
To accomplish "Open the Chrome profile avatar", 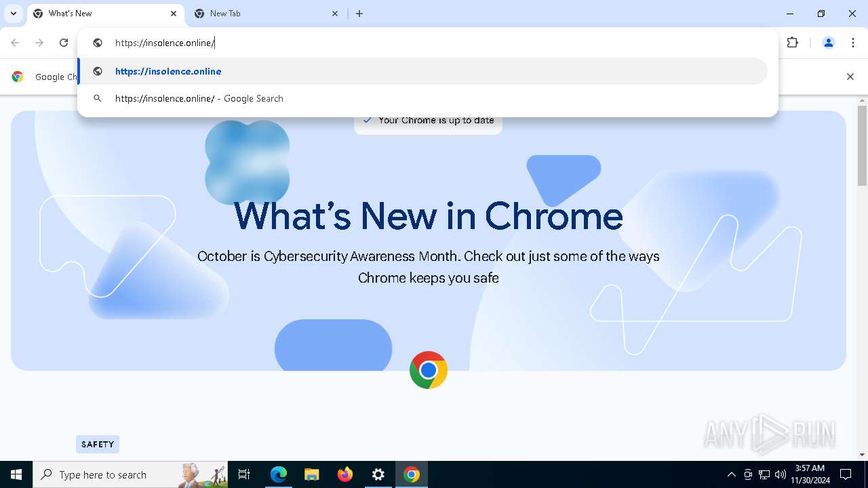I will pos(828,43).
